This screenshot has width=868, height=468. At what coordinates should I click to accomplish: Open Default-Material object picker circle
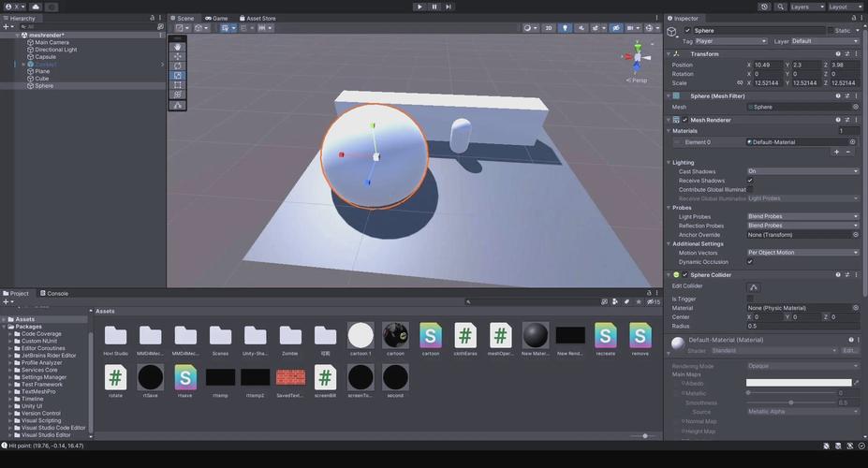point(852,142)
